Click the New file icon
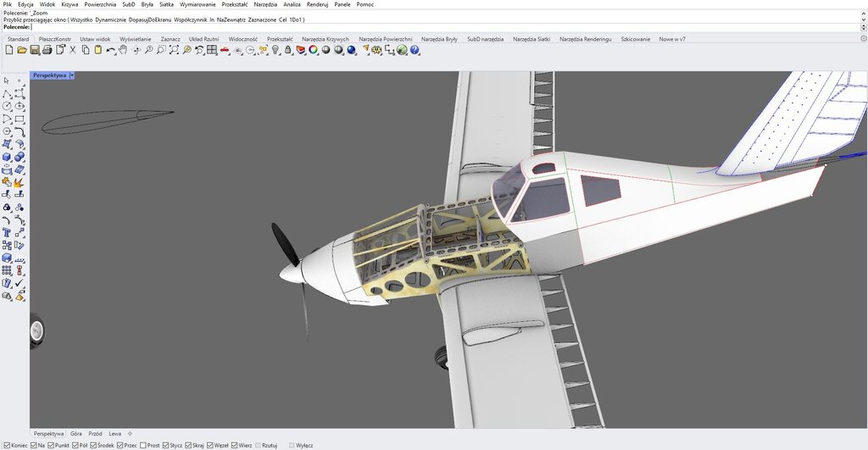868x450 pixels. point(8,50)
